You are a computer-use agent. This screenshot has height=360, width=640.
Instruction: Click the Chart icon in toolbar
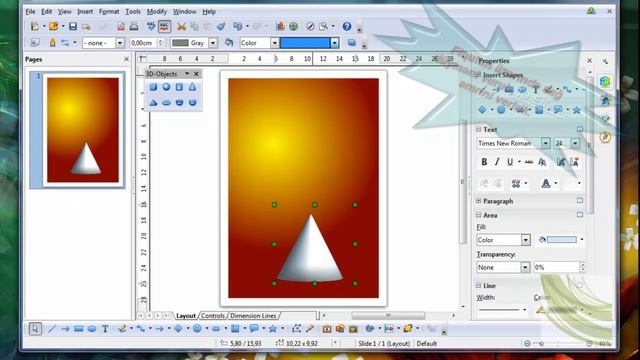coord(280,27)
